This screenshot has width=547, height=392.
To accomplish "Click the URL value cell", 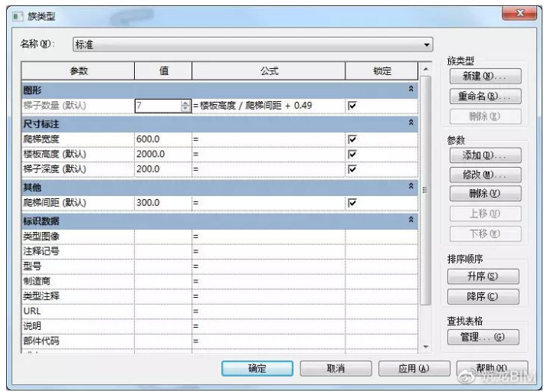I will [163, 312].
